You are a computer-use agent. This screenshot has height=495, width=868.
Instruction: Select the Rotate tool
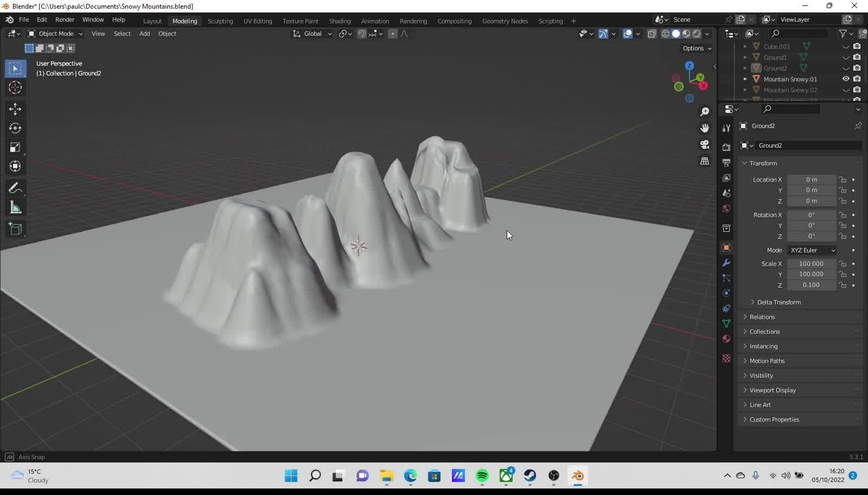coord(15,128)
